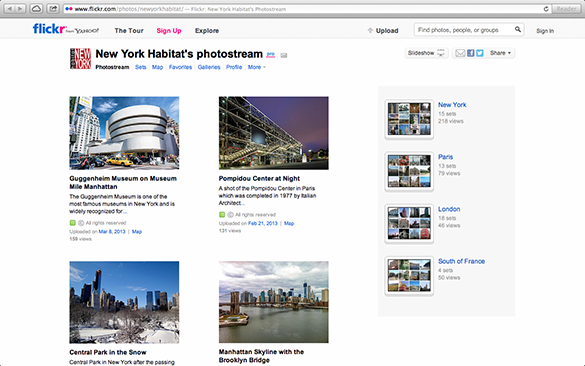Click green privacy icon under Guggenheim photo
The image size is (585, 366).
(x=72, y=223)
